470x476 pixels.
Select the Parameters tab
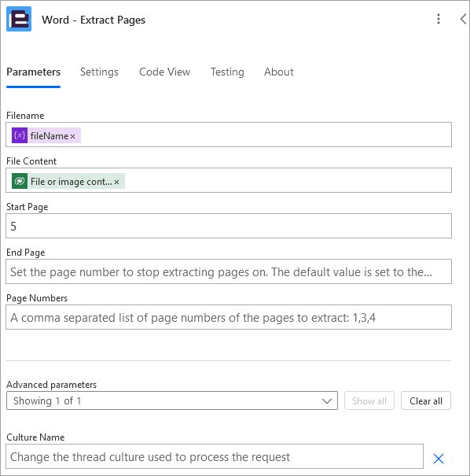coord(33,72)
